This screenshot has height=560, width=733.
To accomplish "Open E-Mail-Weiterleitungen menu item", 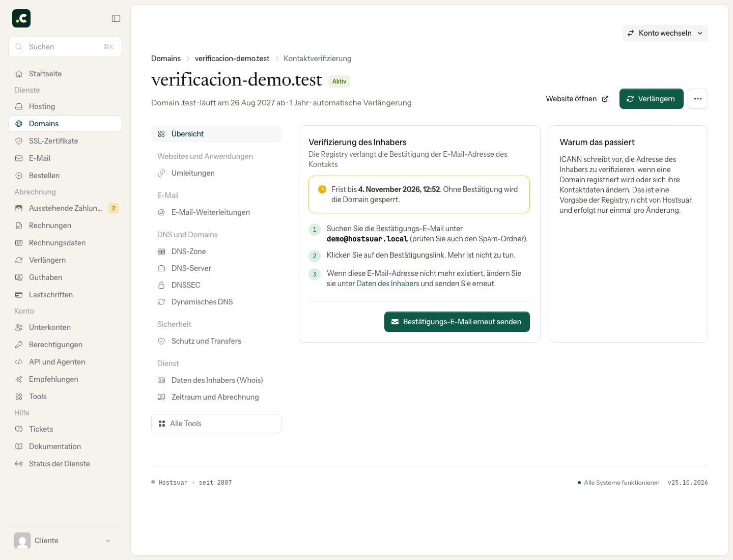I will (x=216, y=212).
